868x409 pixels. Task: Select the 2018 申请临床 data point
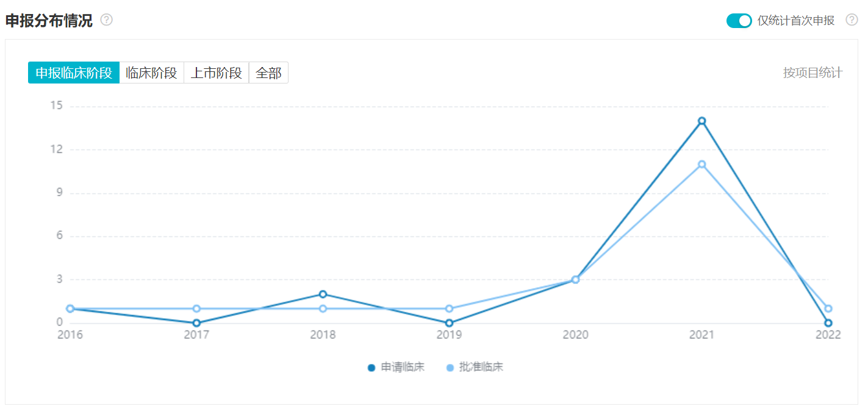(x=323, y=294)
